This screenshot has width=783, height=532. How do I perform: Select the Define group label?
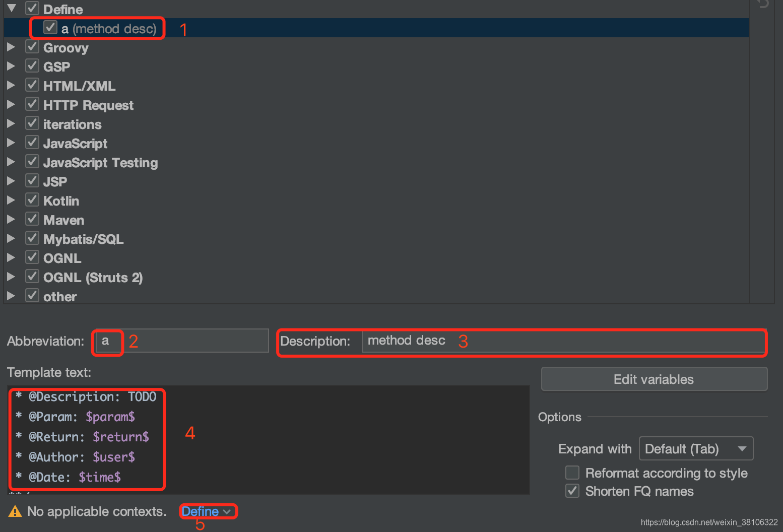[63, 9]
